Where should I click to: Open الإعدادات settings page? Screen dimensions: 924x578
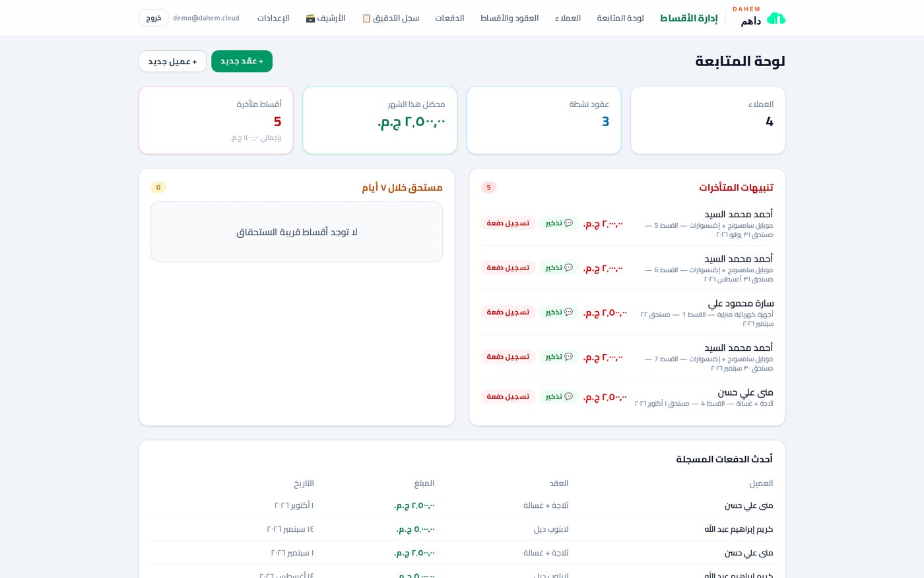tap(273, 18)
